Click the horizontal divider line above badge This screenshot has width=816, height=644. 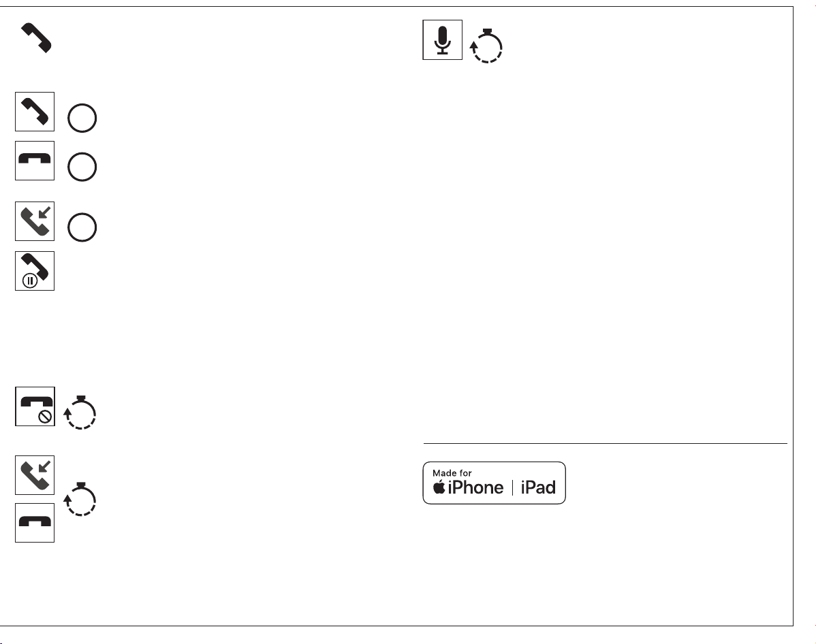pos(606,444)
